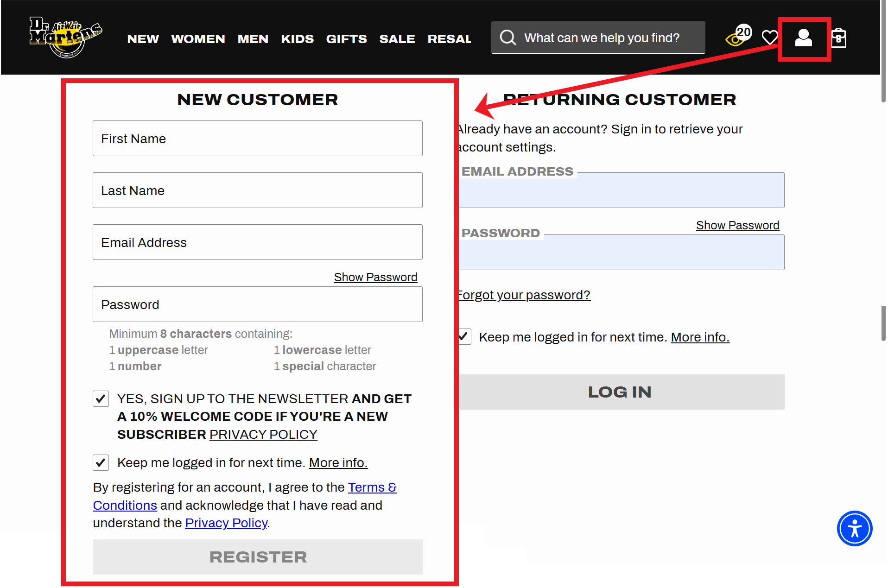This screenshot has width=888, height=588.
Task: Disable 'Keep me logged in' under the password fields
Action: [101, 462]
